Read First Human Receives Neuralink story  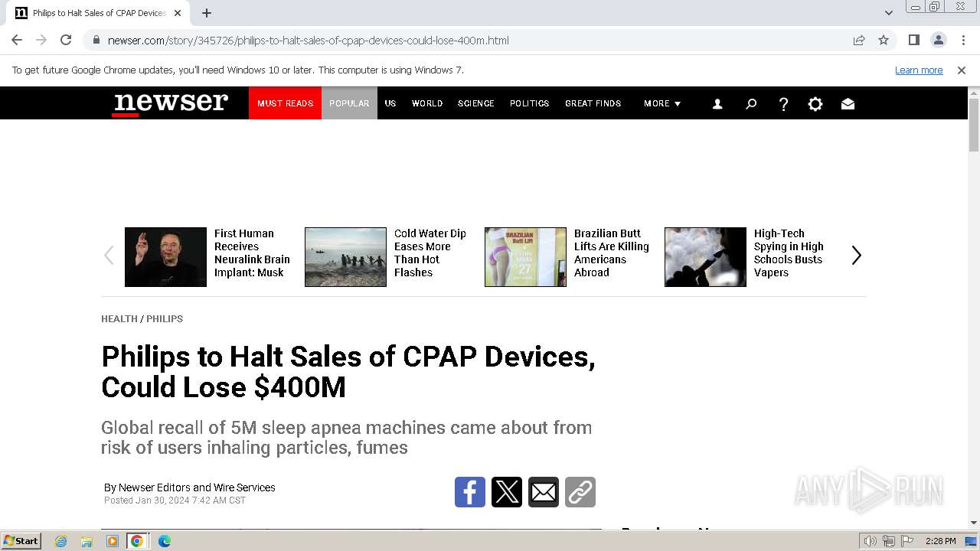tap(252, 253)
